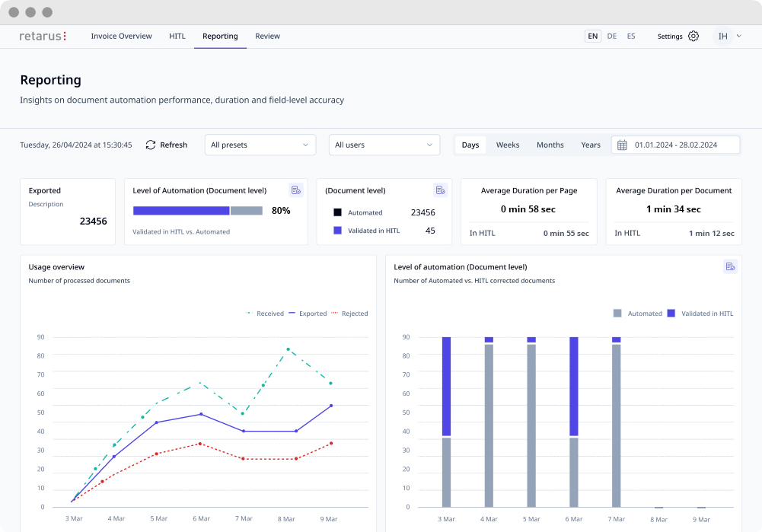Click export icon in Level of Automation card

coord(296,190)
